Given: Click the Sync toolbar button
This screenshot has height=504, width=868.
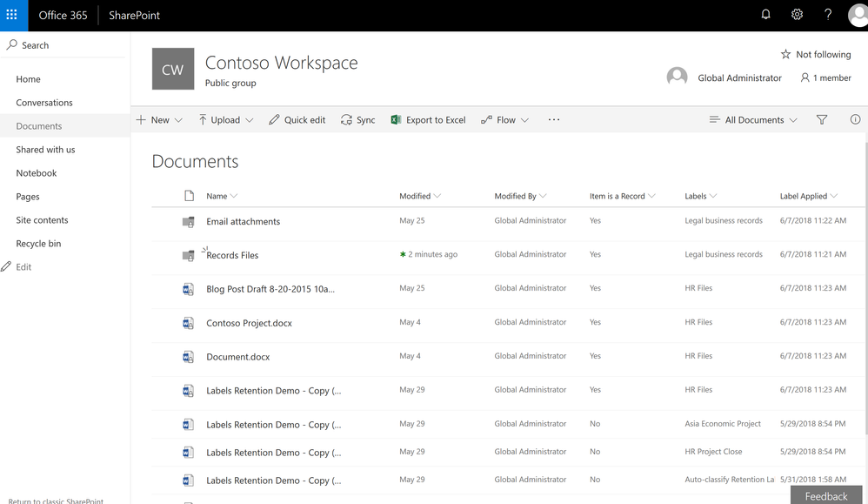Looking at the screenshot, I should 357,120.
